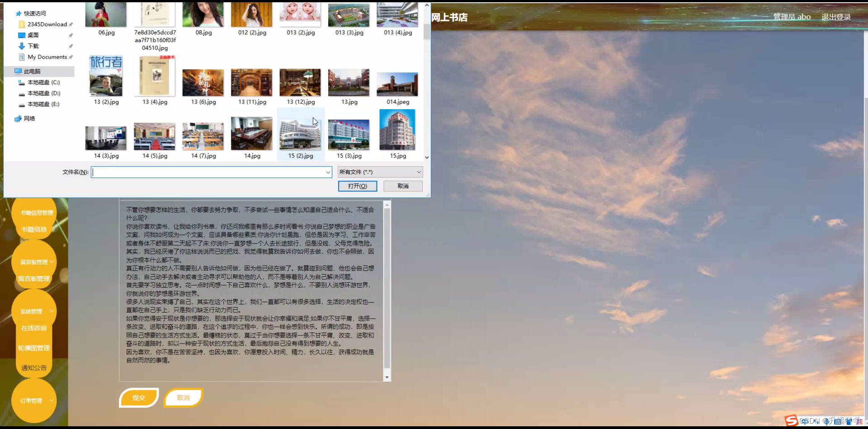Click 退出登录 at the top right
The width and height of the screenshot is (868, 429).
click(x=836, y=16)
